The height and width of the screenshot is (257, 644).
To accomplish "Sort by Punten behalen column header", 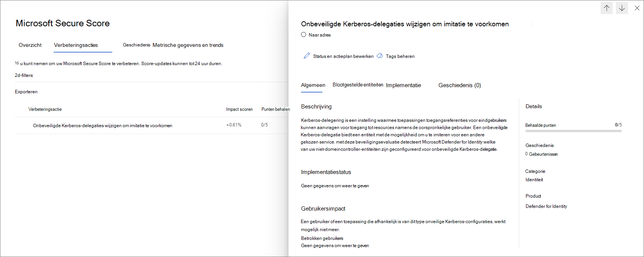I will click(276, 109).
